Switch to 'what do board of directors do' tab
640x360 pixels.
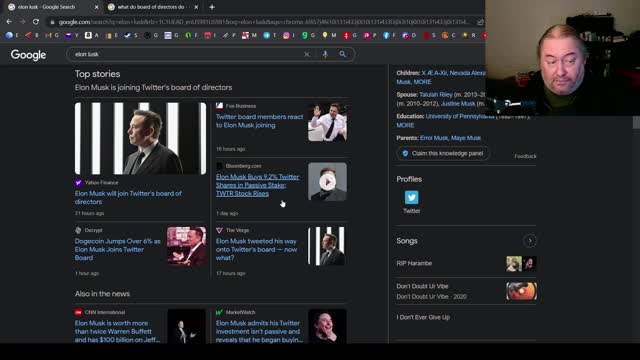click(x=152, y=7)
